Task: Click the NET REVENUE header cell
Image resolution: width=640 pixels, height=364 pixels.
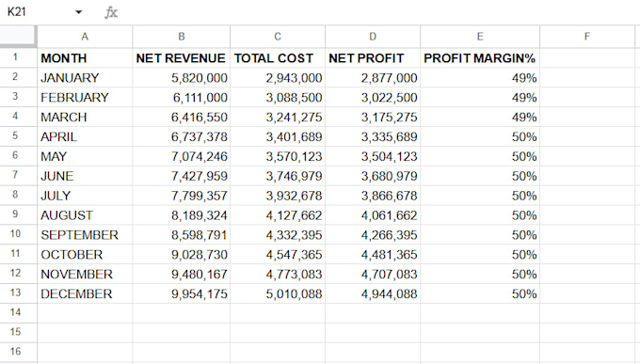Action: (x=182, y=58)
